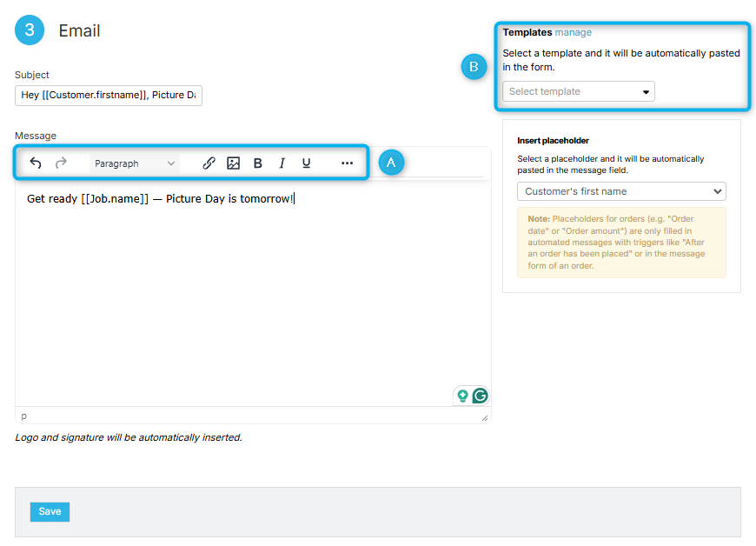Redo the last undone edit

click(x=61, y=163)
